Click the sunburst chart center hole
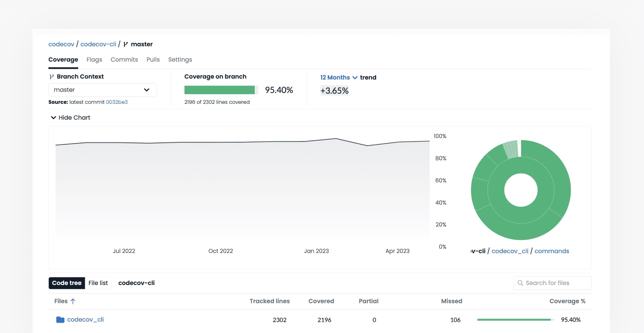 [x=521, y=190]
